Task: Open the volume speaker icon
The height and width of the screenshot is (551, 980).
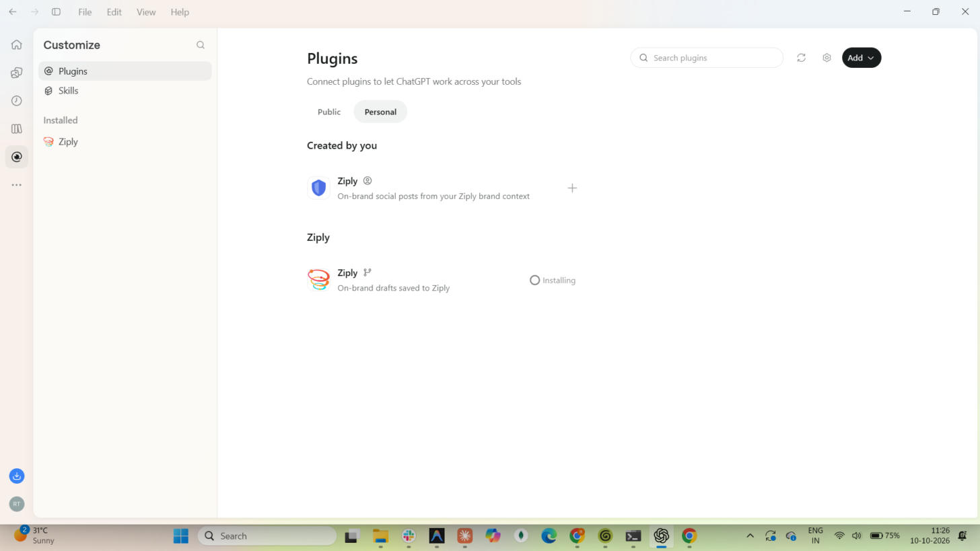Action: [x=856, y=536]
